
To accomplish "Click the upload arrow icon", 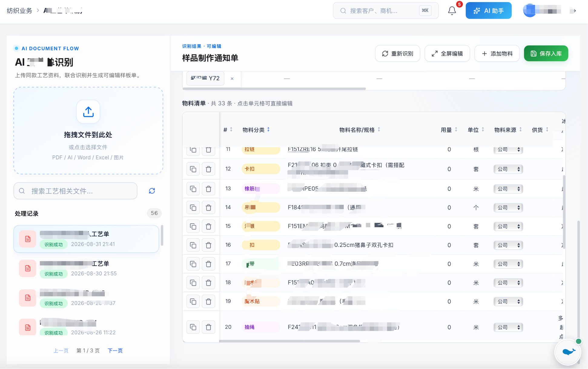I will click(x=88, y=111).
